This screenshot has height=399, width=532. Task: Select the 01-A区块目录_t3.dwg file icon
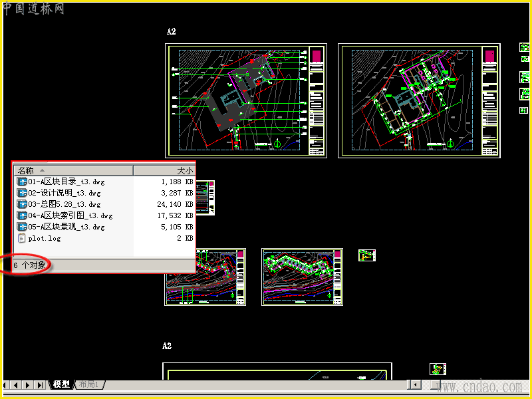[22, 182]
